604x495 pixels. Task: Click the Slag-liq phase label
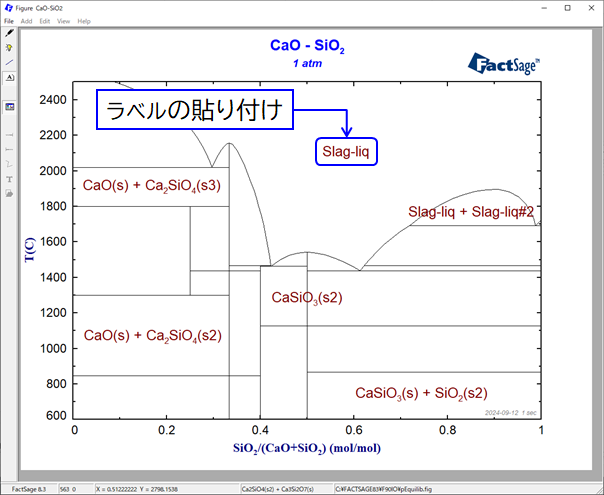(346, 151)
